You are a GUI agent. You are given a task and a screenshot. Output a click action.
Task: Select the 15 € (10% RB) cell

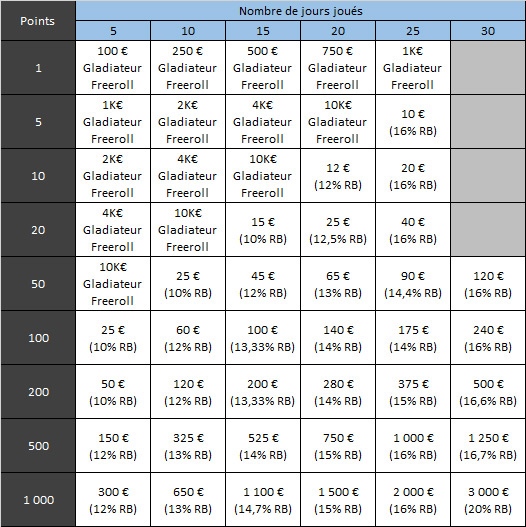click(263, 230)
